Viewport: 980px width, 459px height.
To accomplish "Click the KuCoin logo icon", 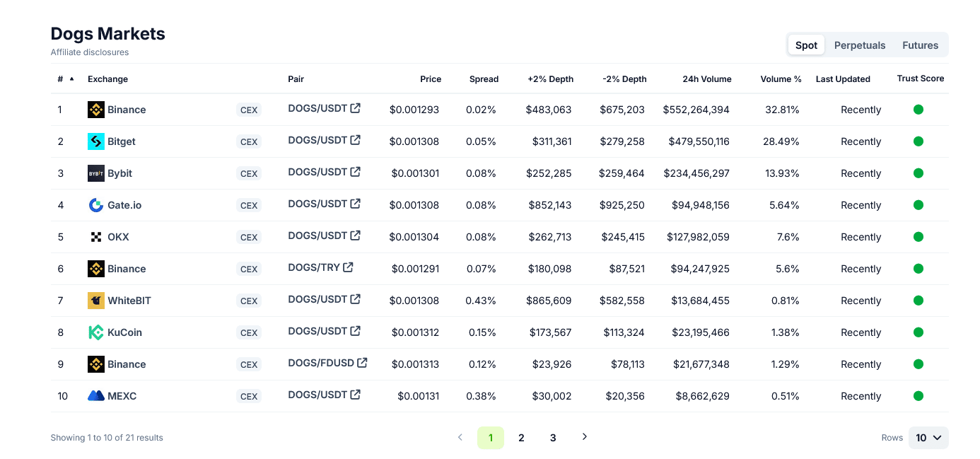I will tap(96, 332).
